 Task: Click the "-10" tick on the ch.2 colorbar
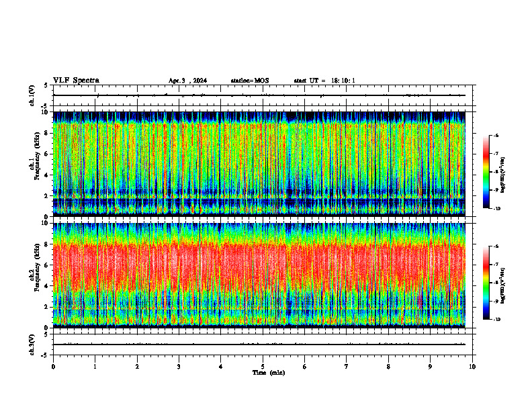click(x=496, y=320)
